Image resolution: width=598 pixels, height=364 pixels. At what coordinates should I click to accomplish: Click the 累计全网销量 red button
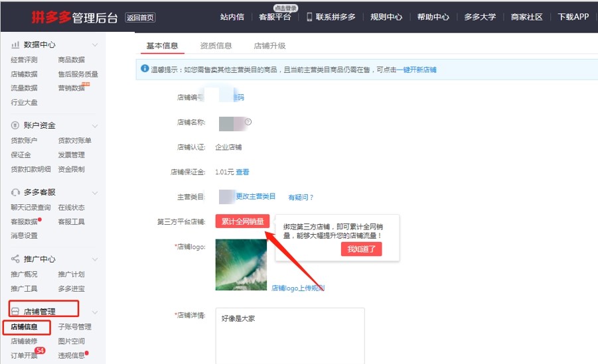pyautogui.click(x=242, y=221)
